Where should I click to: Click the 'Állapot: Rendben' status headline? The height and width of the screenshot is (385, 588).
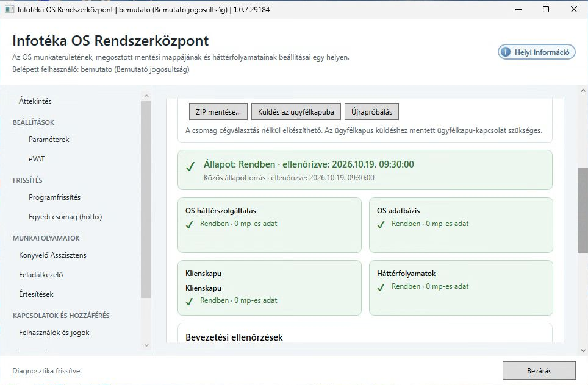click(309, 164)
